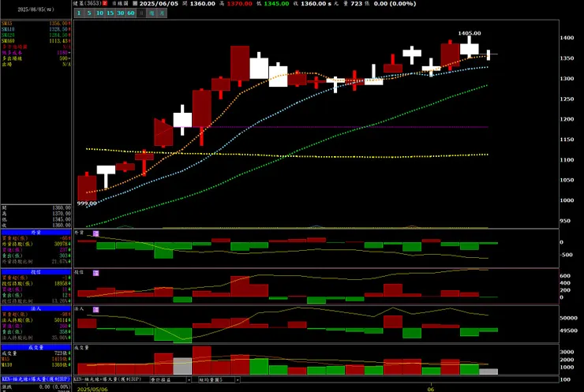
Task: Select the 1-minute timeframe button
Action: (79, 13)
